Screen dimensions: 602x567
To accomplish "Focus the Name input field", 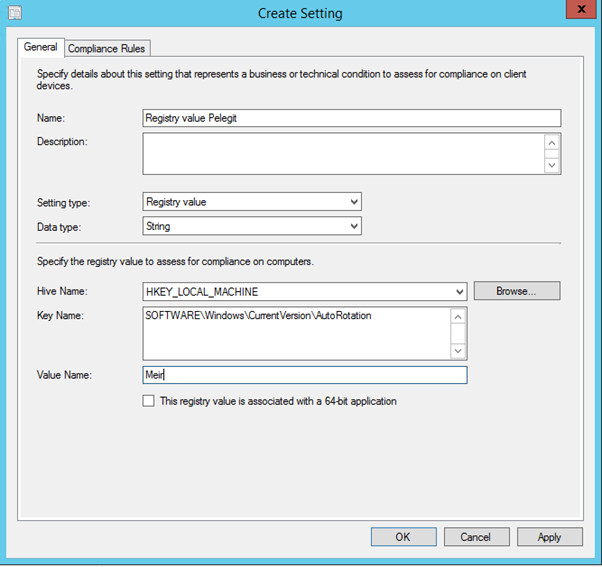I will [352, 118].
